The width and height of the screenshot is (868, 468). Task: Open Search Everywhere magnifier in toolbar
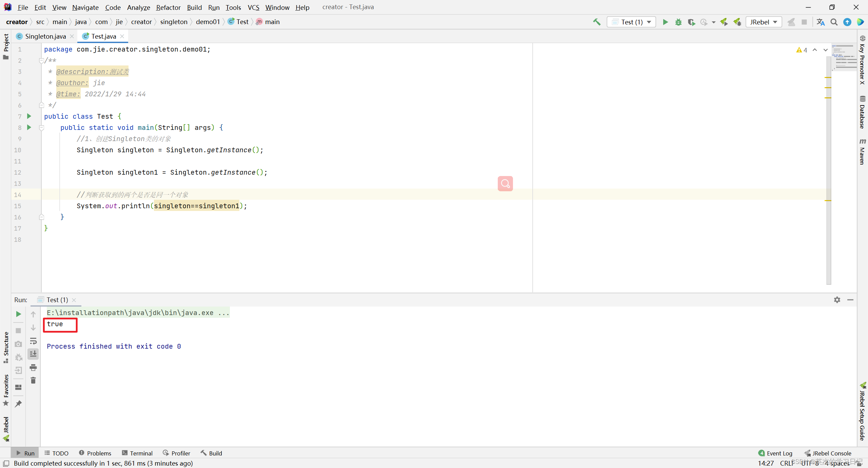coord(834,22)
